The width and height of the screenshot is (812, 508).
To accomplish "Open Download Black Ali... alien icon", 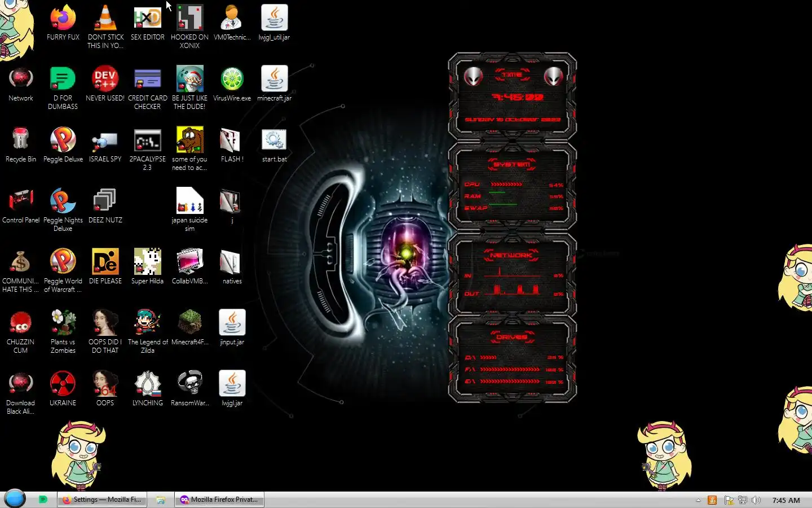I will pyautogui.click(x=21, y=384).
